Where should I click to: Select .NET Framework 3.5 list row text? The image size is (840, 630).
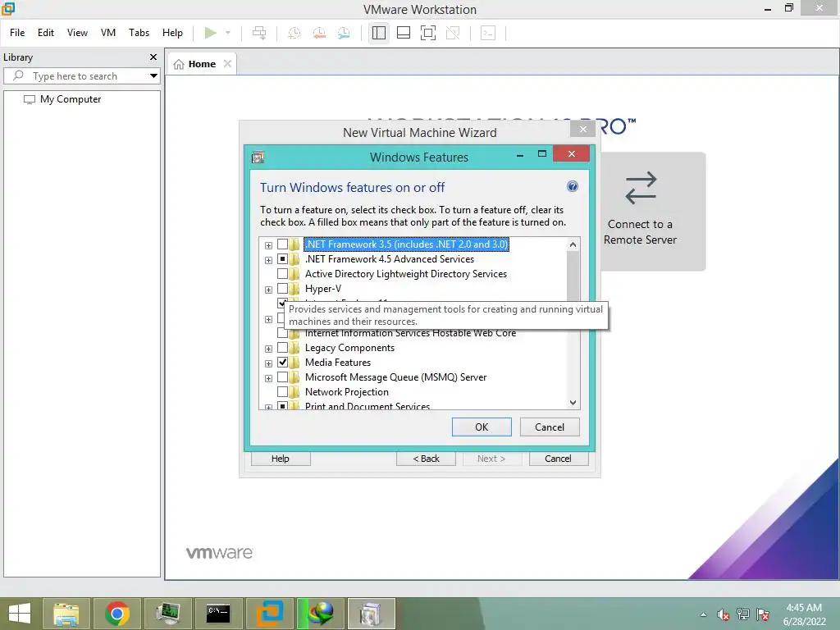[407, 244]
